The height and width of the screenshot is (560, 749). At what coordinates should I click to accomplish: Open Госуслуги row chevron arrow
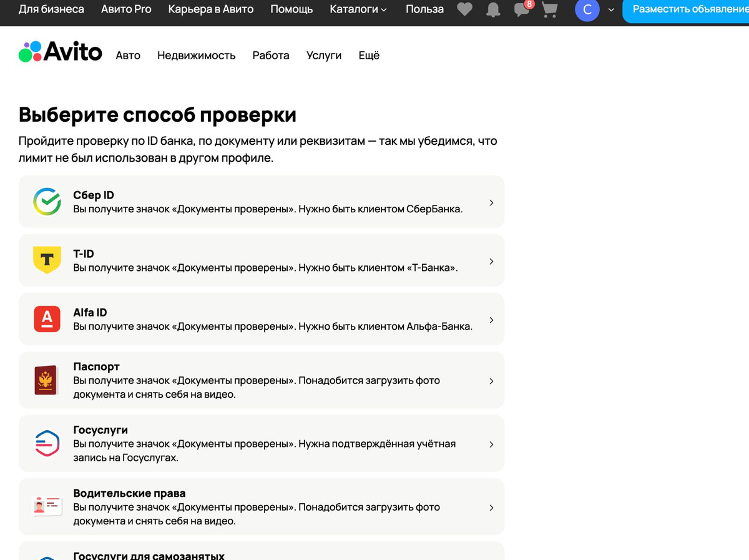tap(492, 445)
